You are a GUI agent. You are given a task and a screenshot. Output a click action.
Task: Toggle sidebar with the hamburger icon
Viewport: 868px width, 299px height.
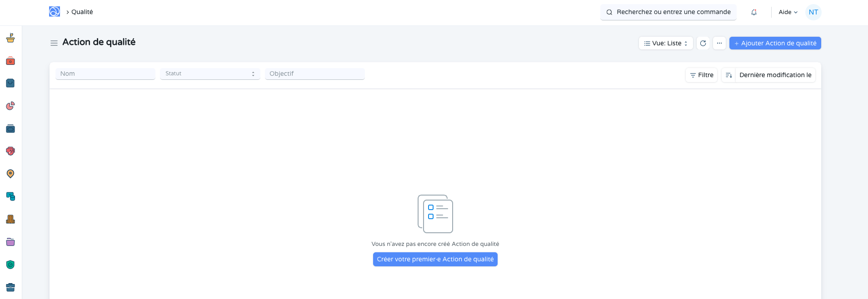pyautogui.click(x=54, y=43)
